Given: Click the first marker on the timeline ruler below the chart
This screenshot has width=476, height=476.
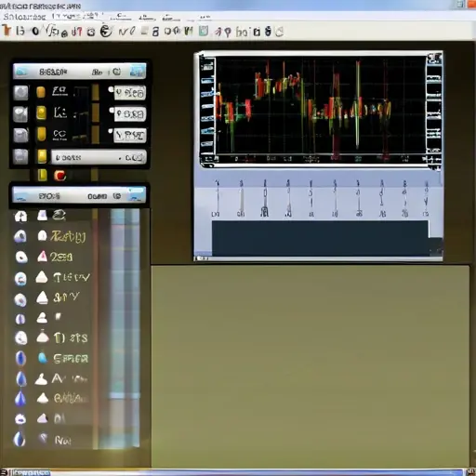Looking at the screenshot, I should point(217,198).
